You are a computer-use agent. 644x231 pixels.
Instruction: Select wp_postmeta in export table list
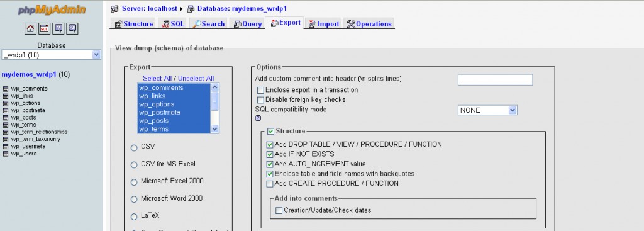click(x=174, y=113)
